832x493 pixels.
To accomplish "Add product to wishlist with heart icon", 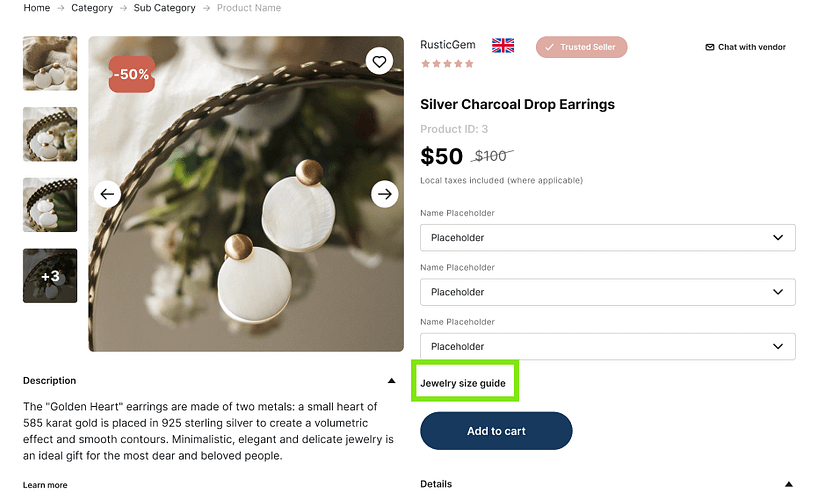I will (x=379, y=62).
